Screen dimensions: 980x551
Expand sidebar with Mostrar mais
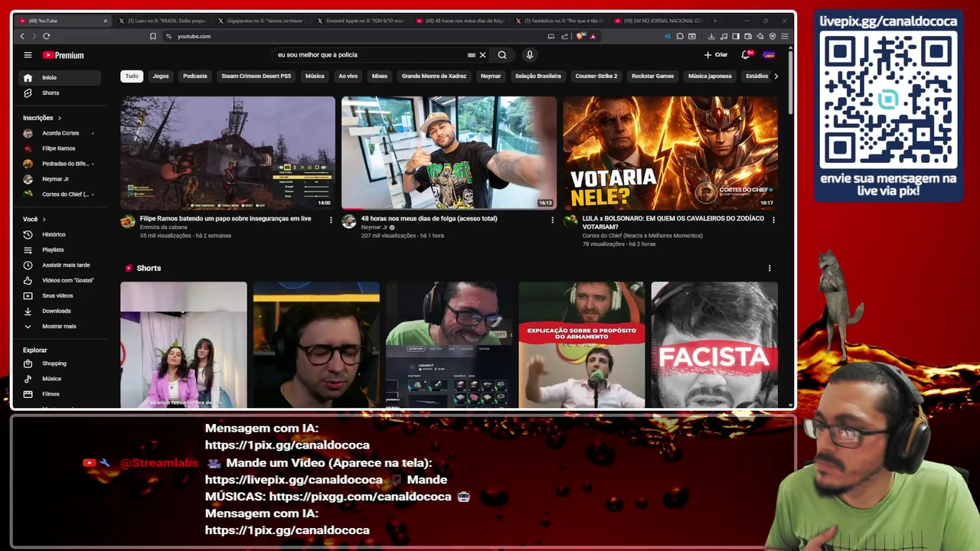pos(60,326)
